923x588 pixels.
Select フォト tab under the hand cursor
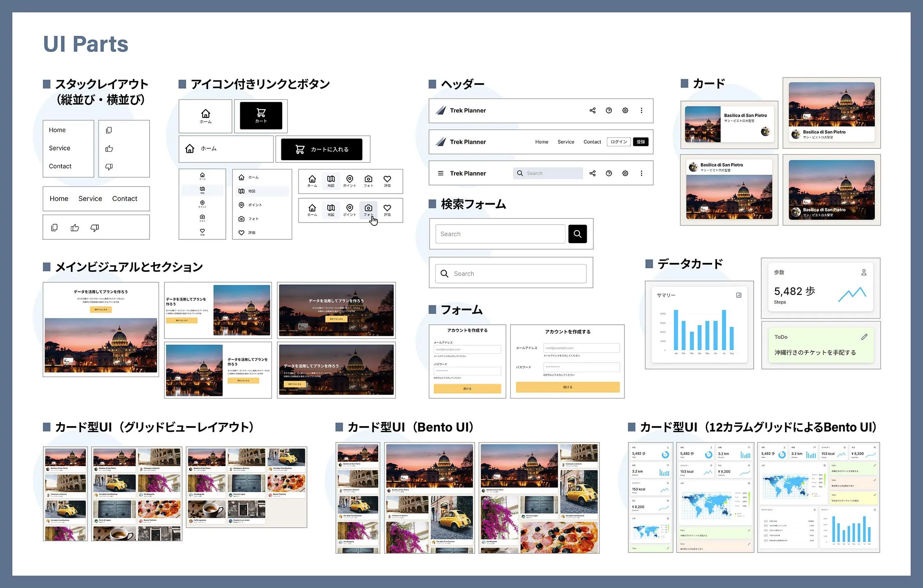click(x=368, y=210)
